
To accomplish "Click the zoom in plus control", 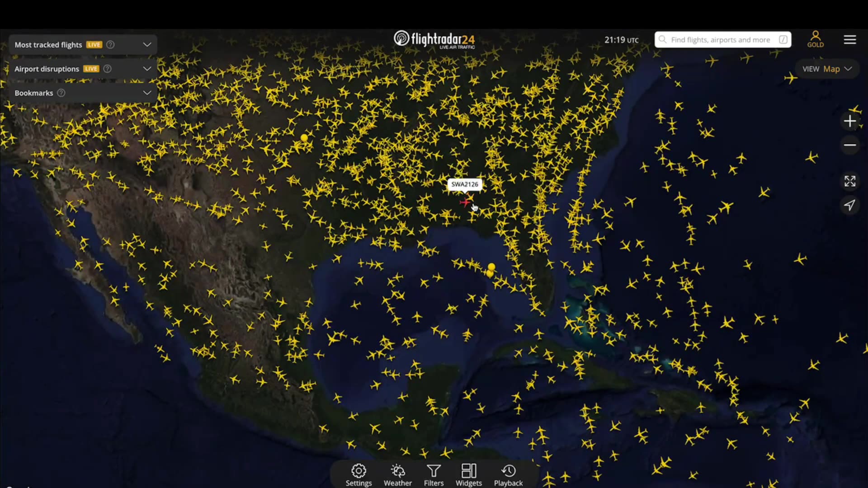I will 850,121.
